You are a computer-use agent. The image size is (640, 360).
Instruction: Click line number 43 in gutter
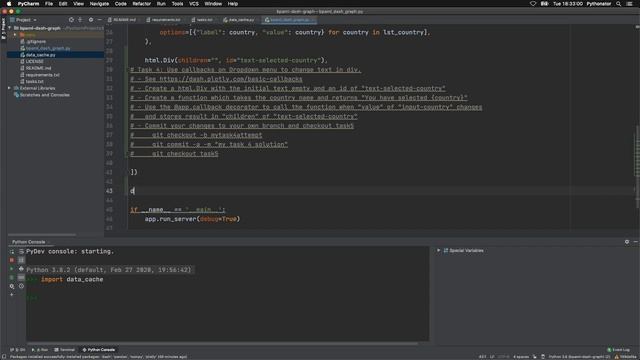tap(109, 191)
